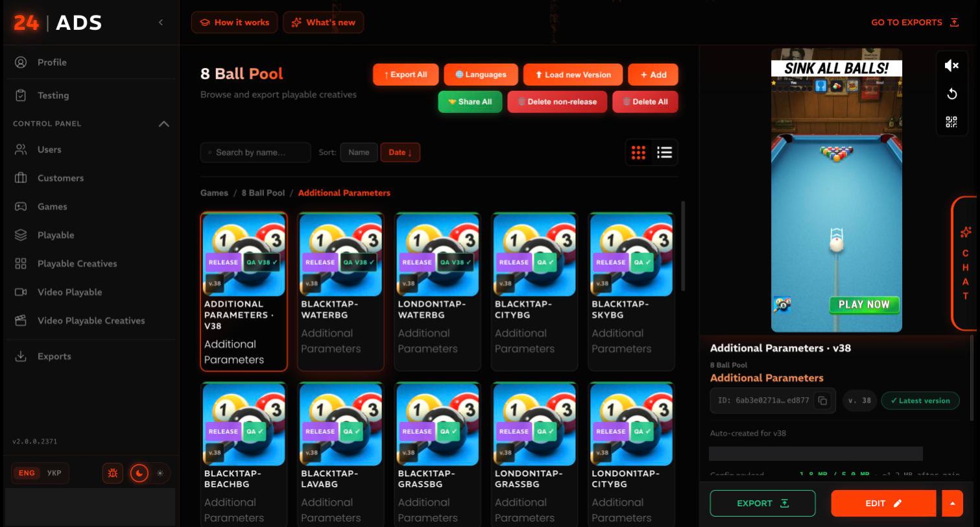This screenshot has width=980, height=527.
Task: Open the Chat side panel
Action: tap(965, 263)
